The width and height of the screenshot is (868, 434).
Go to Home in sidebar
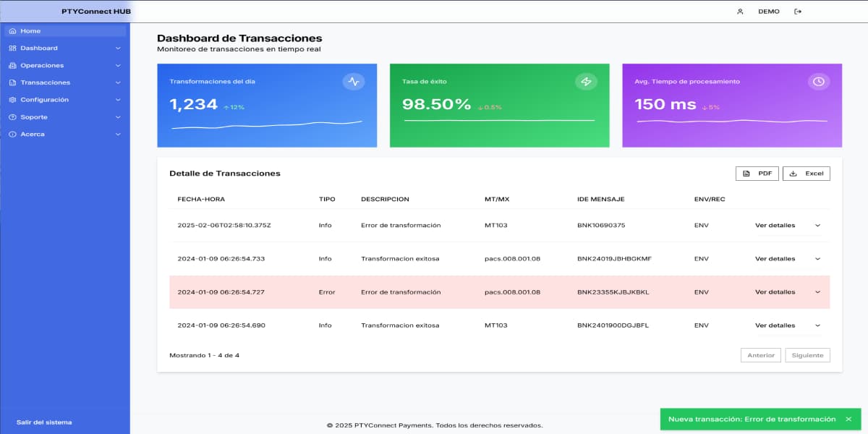(x=65, y=31)
